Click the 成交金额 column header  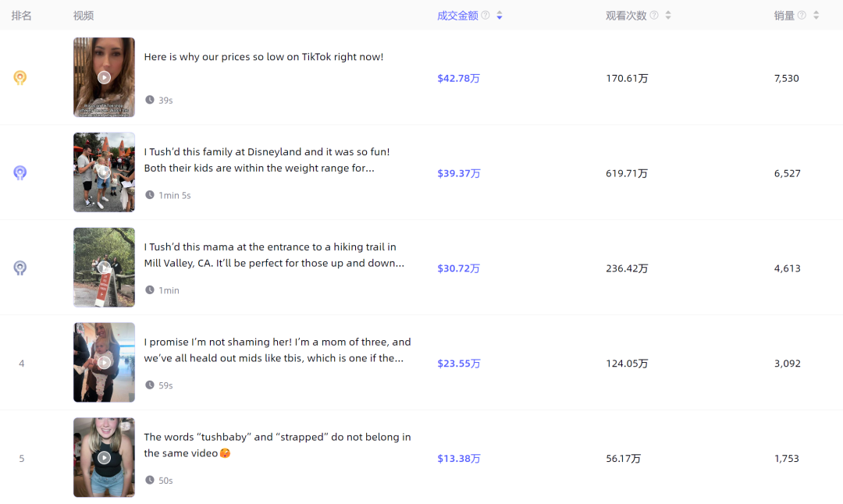tap(457, 16)
